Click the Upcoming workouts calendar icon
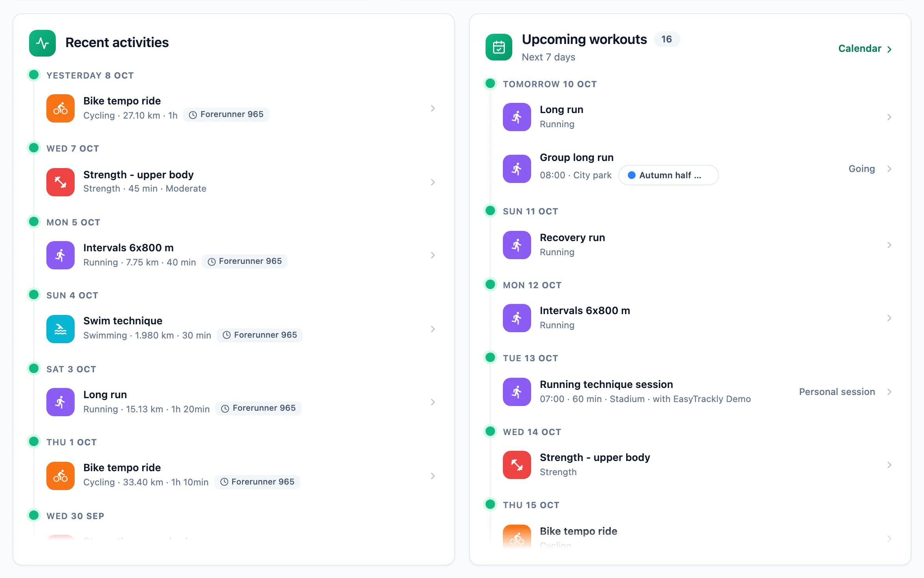Viewport: 924px width, 578px height. pos(499,48)
